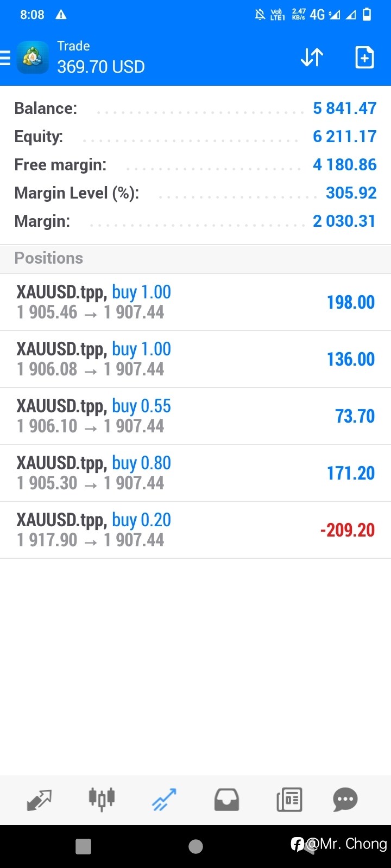Tap the Android recent apps square button
Viewport: 391px width, 868px height.
pyautogui.click(x=83, y=846)
